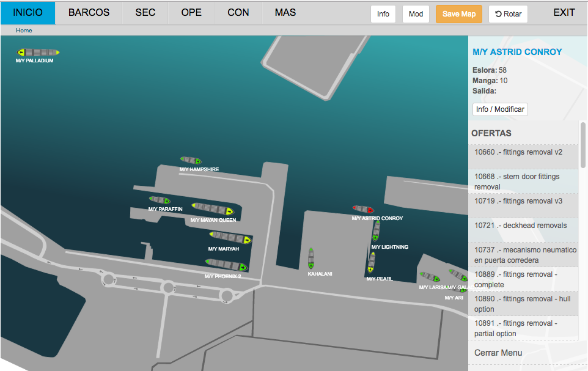
Task: Click the Kahalani vessel icon
Action: [311, 258]
